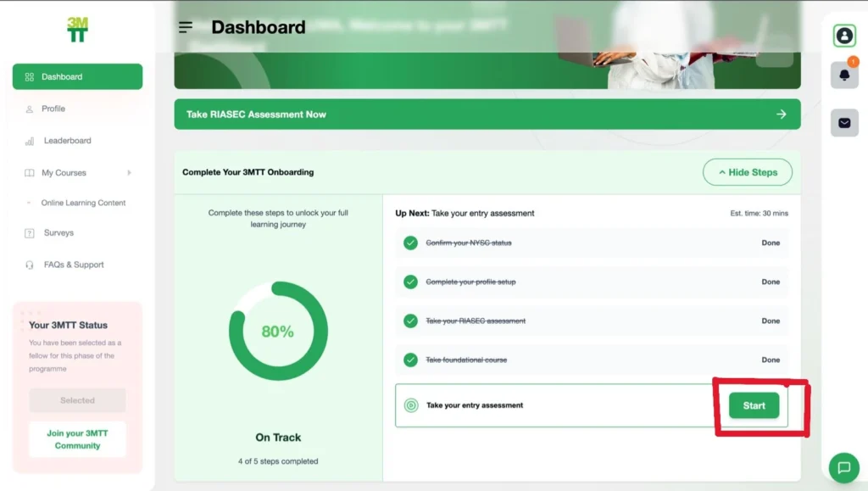Open the notifications bell icon
Viewport: 868px width, 491px height.
(844, 75)
